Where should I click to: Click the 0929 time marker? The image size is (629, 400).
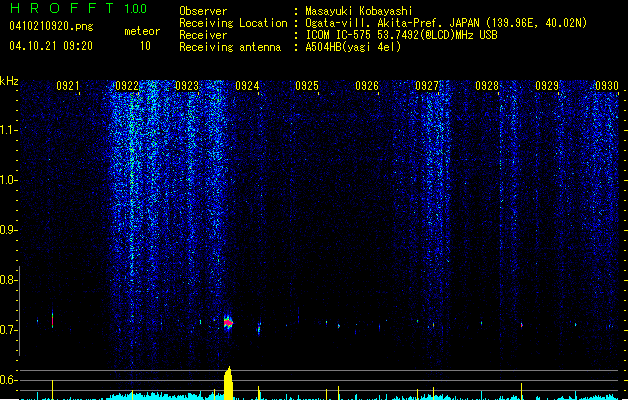[547, 86]
